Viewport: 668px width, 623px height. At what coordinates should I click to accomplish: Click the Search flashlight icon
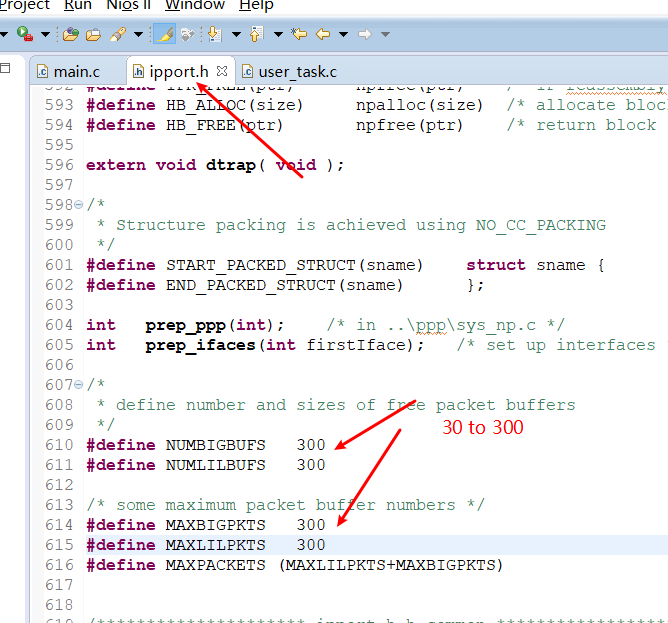(x=118, y=34)
